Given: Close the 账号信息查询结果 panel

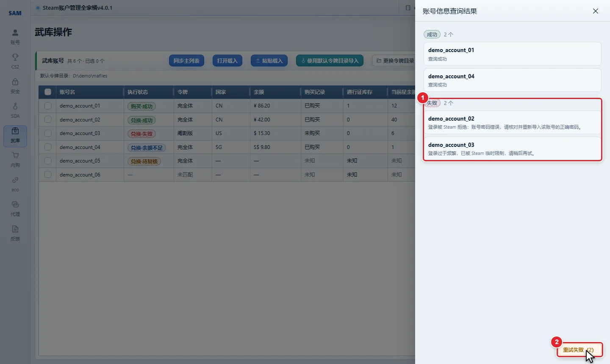Looking at the screenshot, I should tap(596, 11).
